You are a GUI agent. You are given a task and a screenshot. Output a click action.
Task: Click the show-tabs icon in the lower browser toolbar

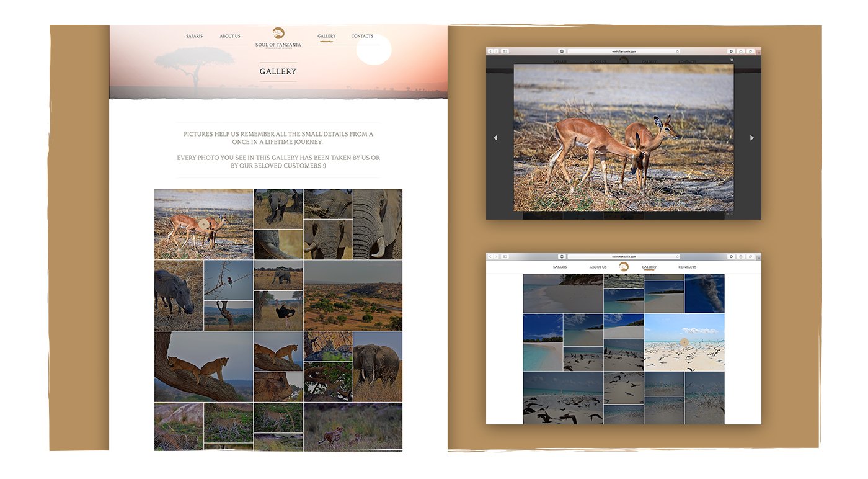[x=751, y=256]
